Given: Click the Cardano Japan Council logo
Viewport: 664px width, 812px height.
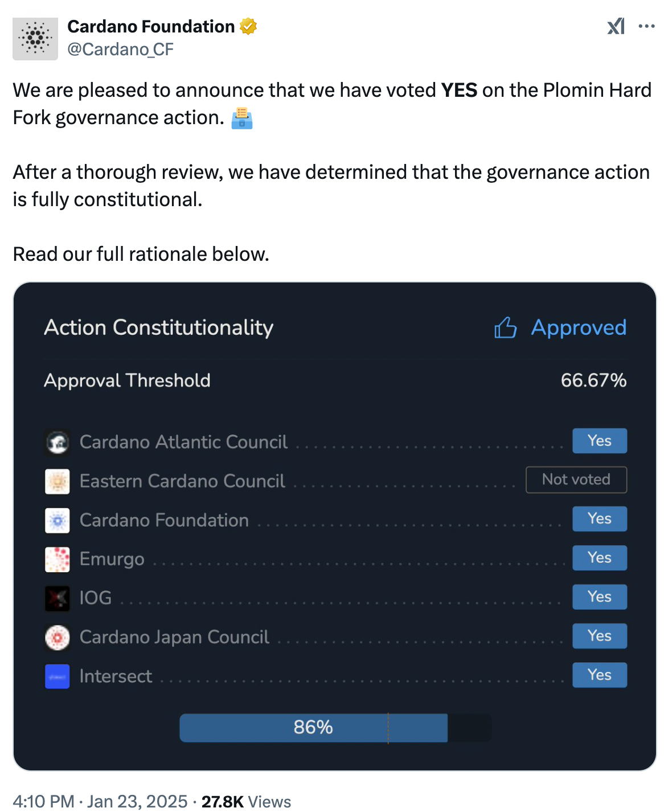Looking at the screenshot, I should click(58, 637).
